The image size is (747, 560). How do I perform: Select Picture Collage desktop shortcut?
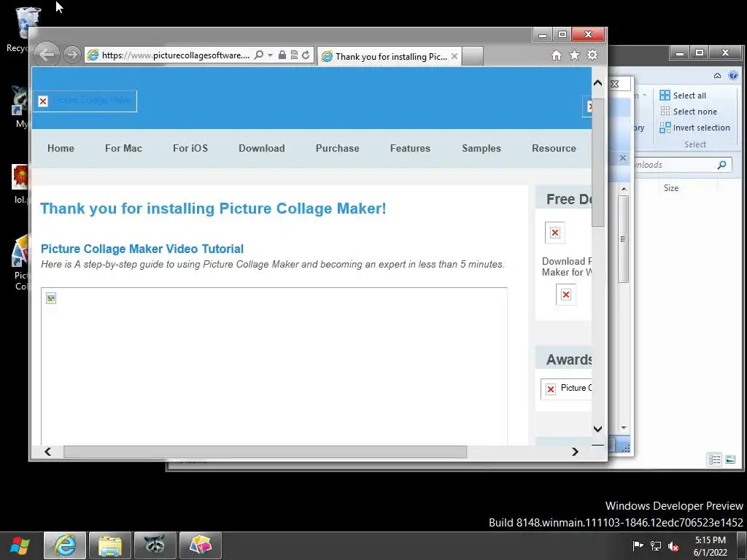click(20, 262)
